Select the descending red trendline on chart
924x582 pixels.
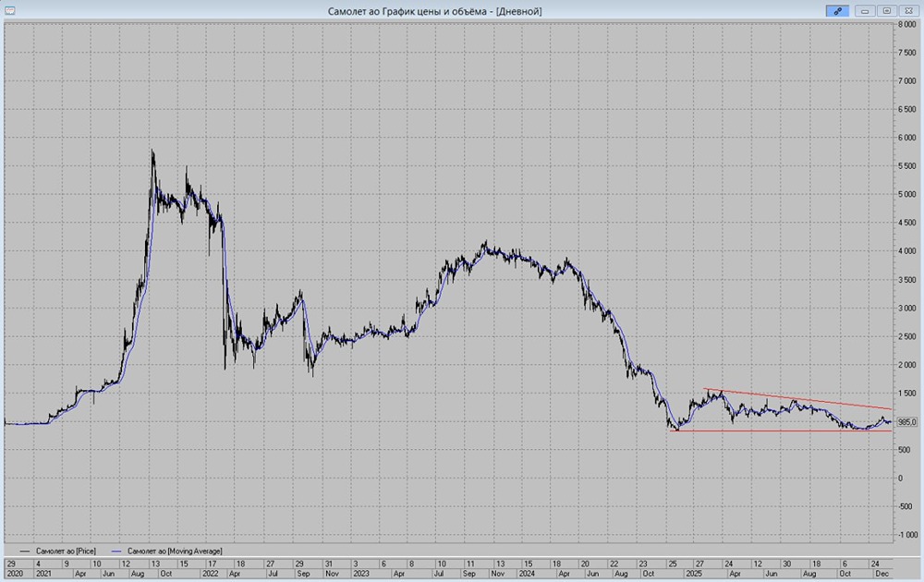[798, 399]
